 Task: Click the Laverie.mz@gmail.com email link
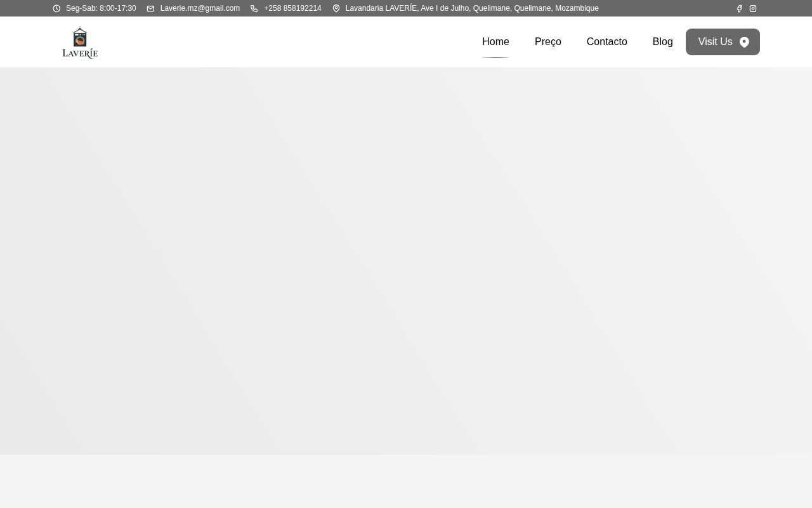coord(200,8)
